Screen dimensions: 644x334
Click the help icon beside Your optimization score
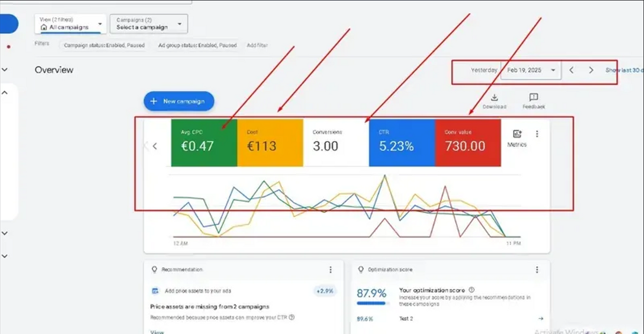(471, 290)
